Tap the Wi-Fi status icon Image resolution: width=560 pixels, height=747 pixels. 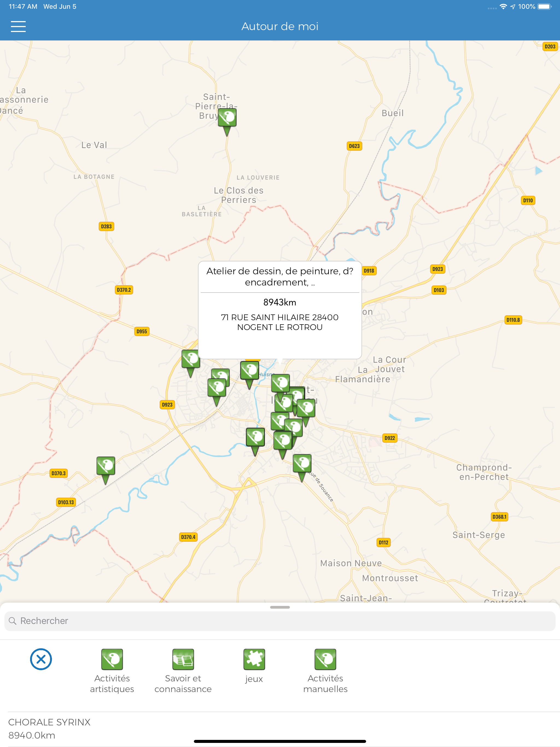(x=503, y=6)
